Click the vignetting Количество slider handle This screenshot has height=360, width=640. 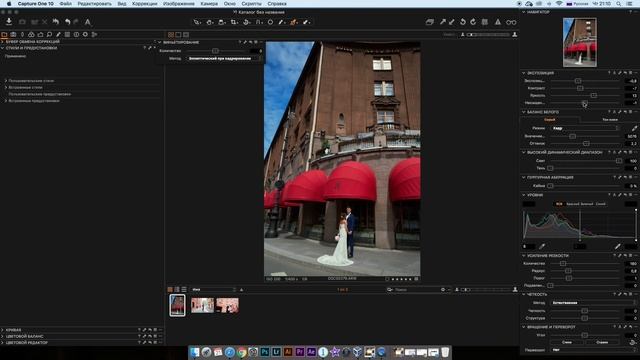click(x=215, y=51)
